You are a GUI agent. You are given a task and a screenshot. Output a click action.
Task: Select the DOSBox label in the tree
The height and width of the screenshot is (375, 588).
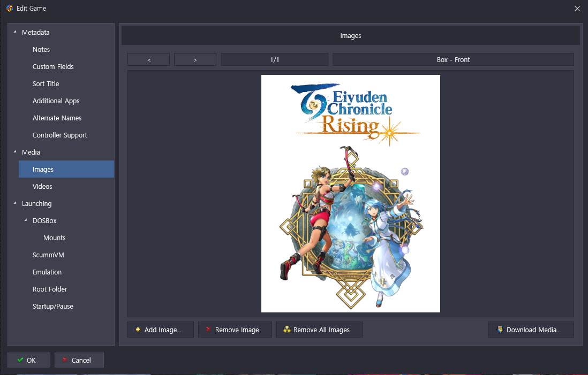[x=44, y=220]
